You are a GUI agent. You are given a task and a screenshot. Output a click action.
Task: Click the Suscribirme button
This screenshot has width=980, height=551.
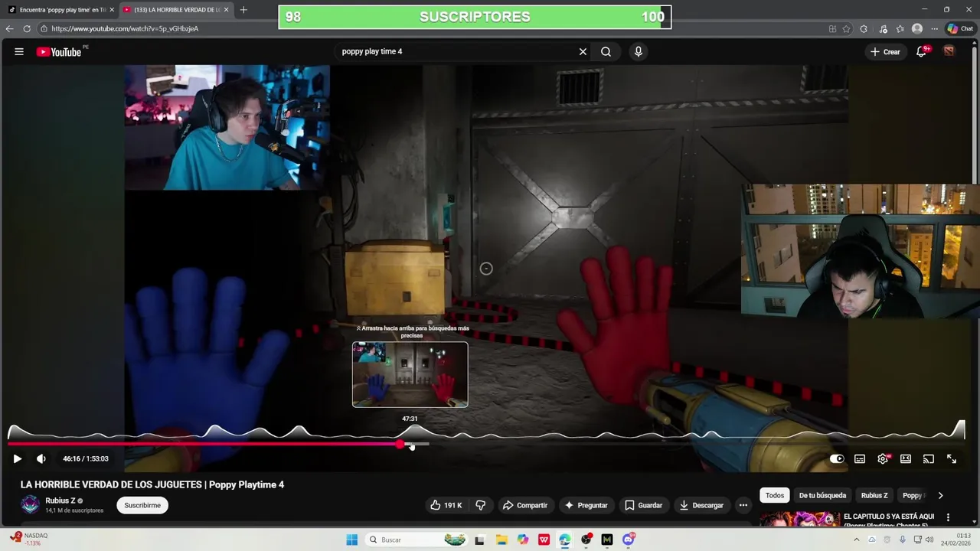click(142, 505)
